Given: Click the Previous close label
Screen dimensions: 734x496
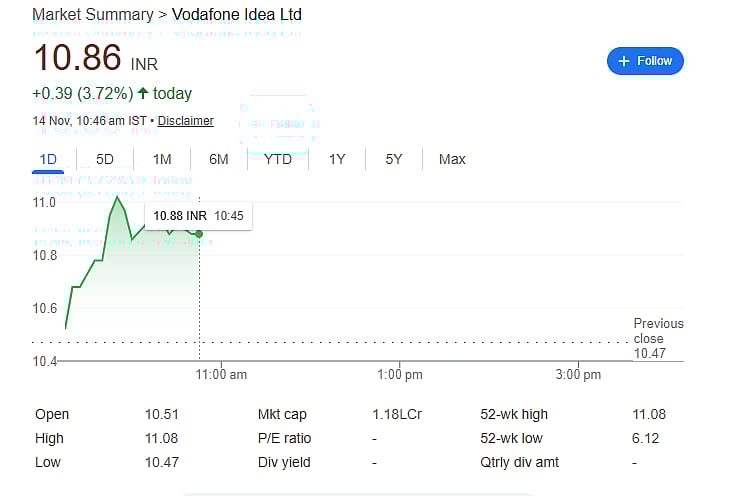Looking at the screenshot, I should tap(658, 331).
